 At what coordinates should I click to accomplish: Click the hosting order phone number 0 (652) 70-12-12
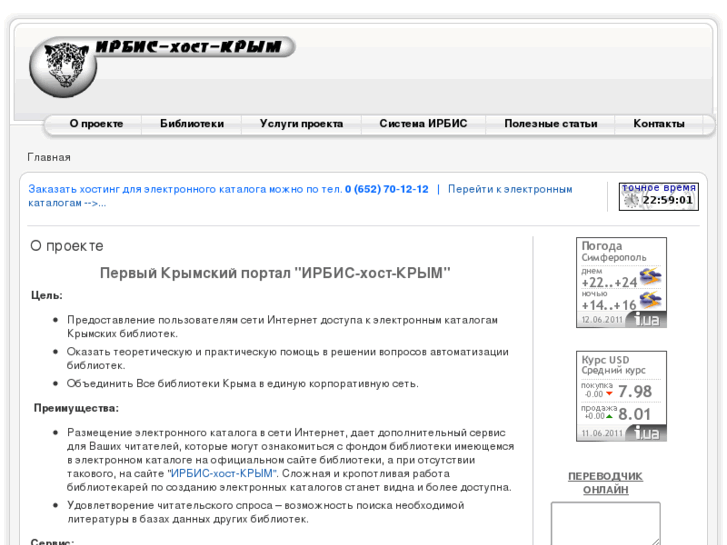pyautogui.click(x=387, y=189)
